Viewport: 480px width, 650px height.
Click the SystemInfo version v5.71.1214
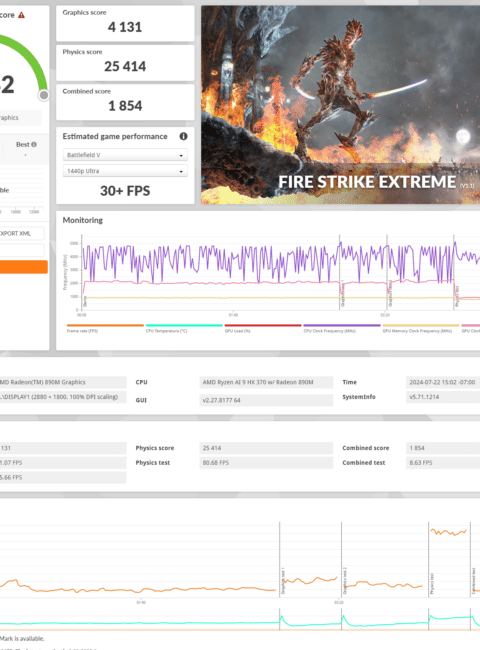[443, 397]
